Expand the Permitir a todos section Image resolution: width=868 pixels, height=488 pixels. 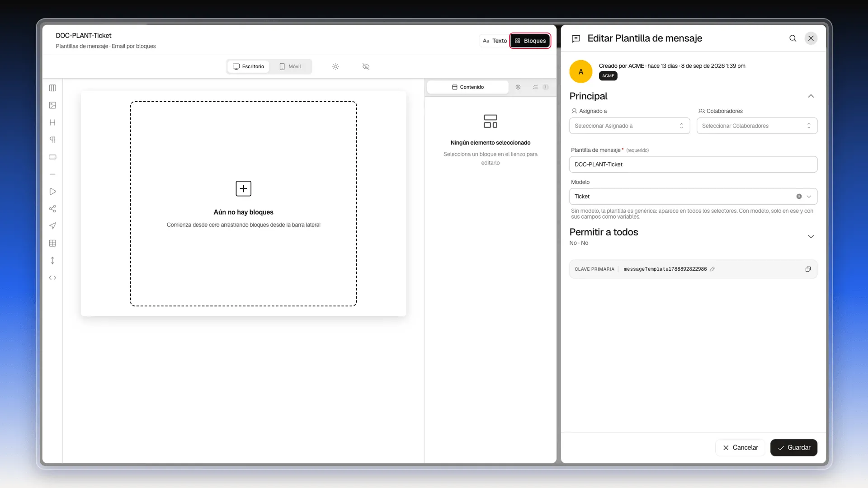coord(811,237)
